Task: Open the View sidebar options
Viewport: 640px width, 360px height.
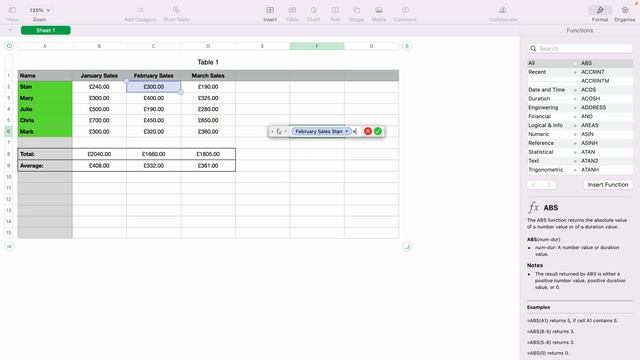Action: (12, 10)
